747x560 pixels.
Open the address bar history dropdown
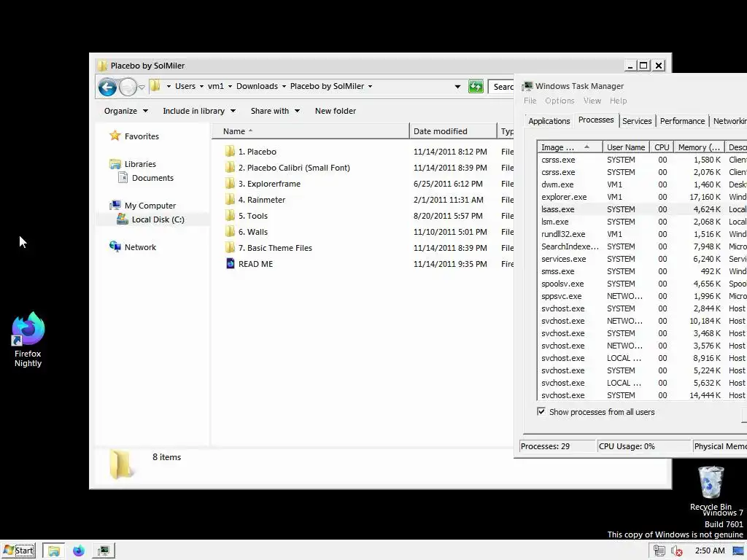[x=457, y=87]
